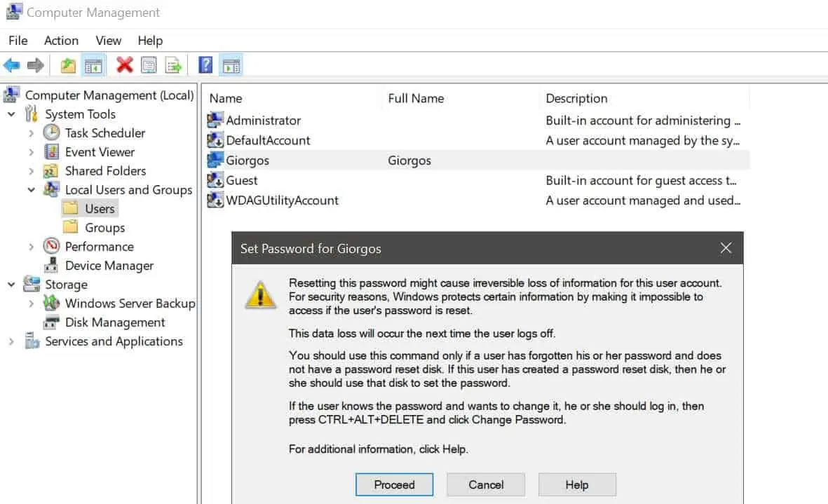Click the Forward arrow toolbar icon
This screenshot has width=828, height=504.
coord(35,65)
